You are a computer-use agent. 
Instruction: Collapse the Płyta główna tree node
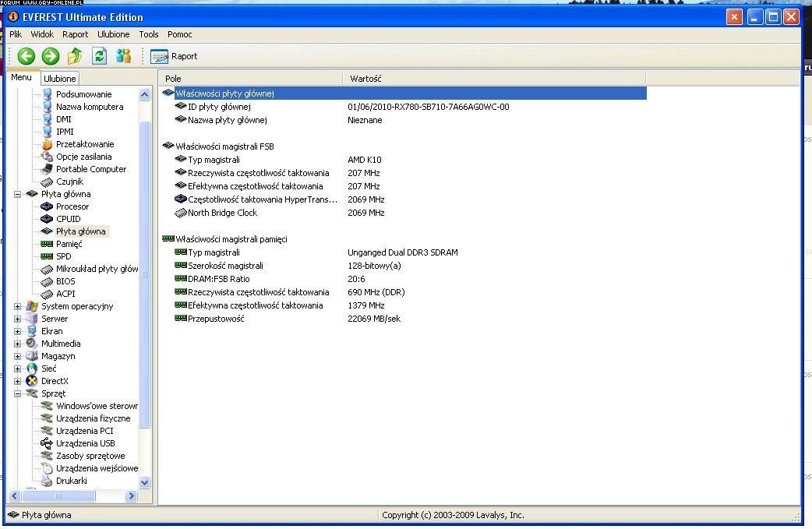pyautogui.click(x=17, y=194)
